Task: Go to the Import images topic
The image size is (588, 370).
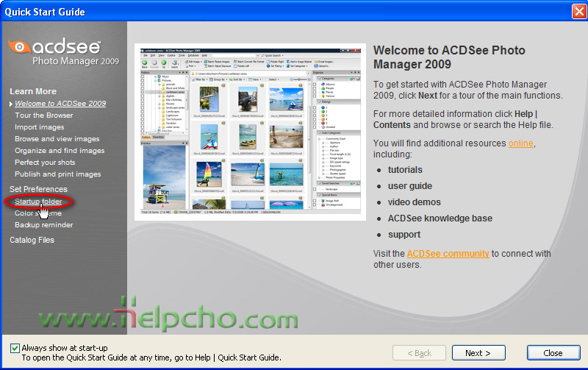Action: (40, 127)
